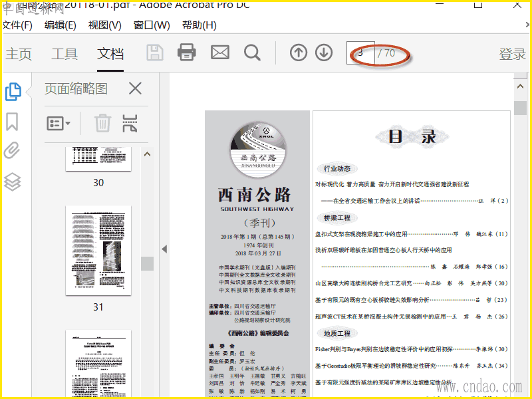Go to the previous page with the up arrow
The image size is (532, 399).
[x=299, y=53]
